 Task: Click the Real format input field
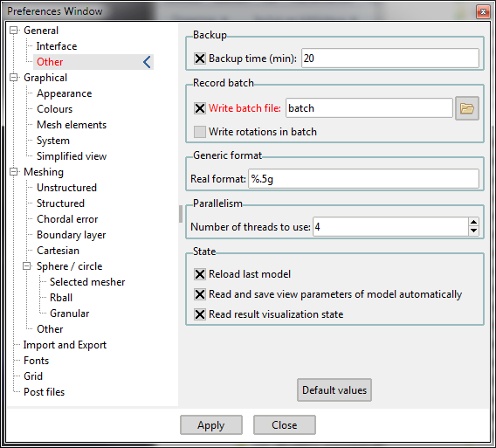[363, 179]
